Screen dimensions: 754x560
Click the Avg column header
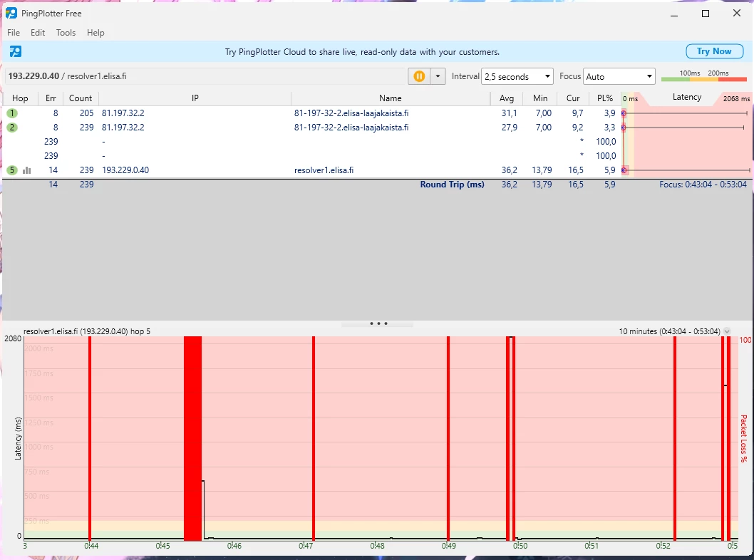[x=507, y=98]
